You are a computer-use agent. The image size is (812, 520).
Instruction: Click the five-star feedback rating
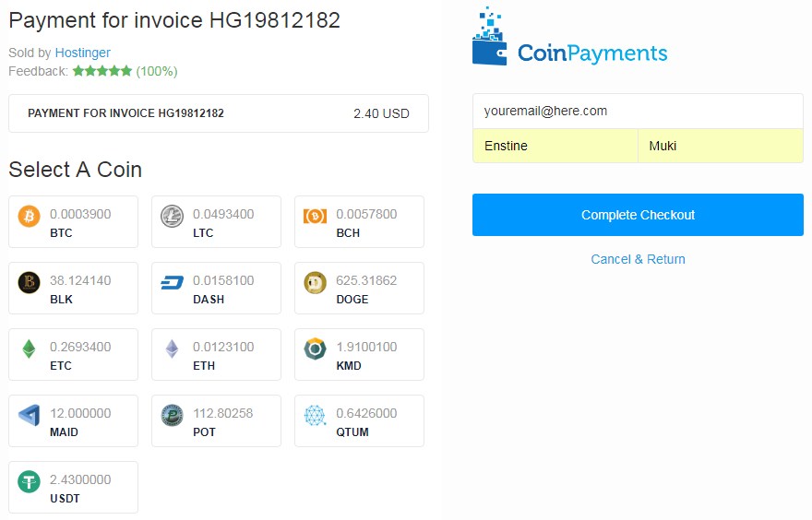click(x=102, y=71)
